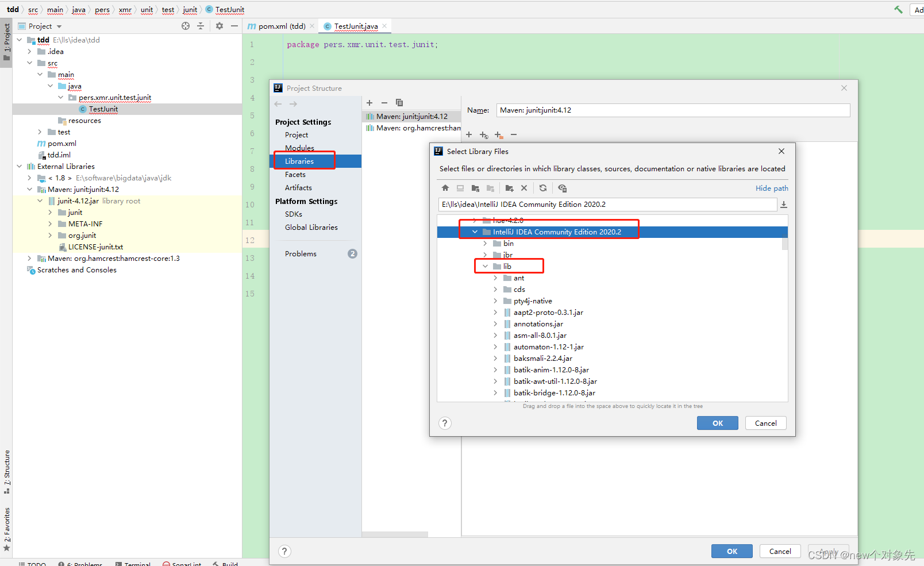Screen dimensions: 924x566
Task: Cancel the Select Library Files dialog
Action: click(x=766, y=423)
